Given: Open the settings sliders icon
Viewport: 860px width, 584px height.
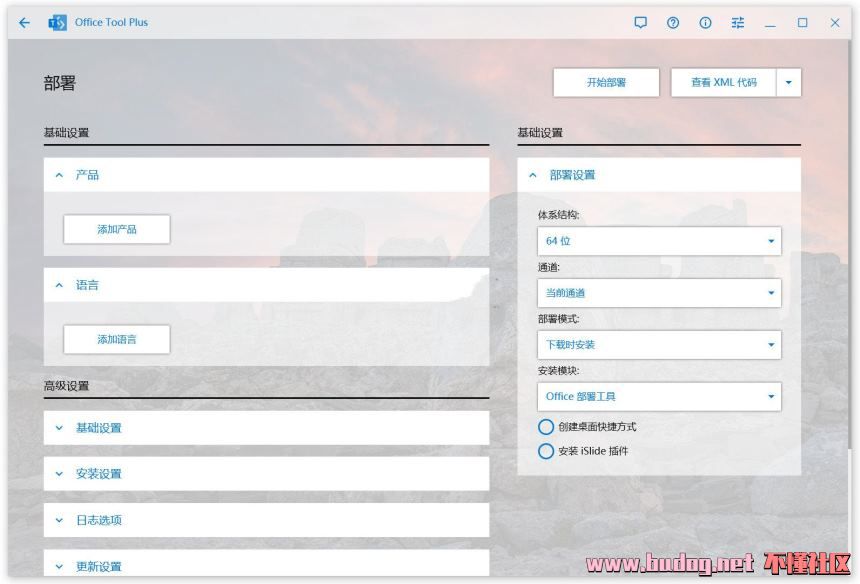Looking at the screenshot, I should click(738, 23).
